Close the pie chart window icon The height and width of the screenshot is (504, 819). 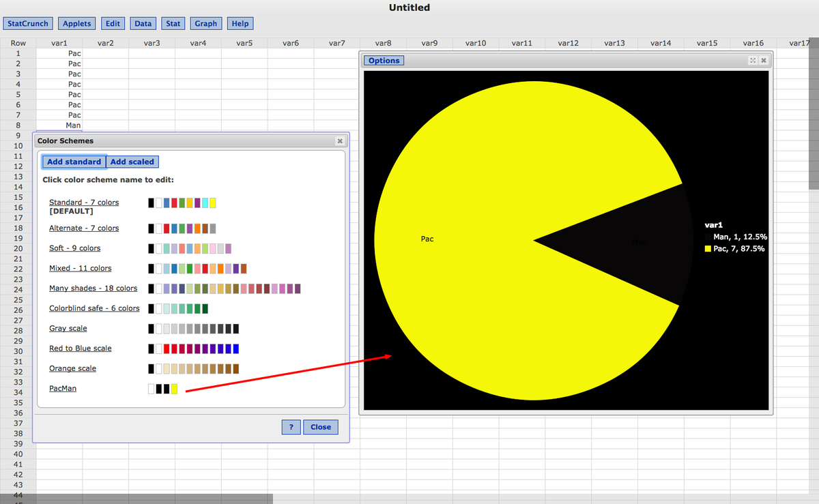tap(764, 61)
